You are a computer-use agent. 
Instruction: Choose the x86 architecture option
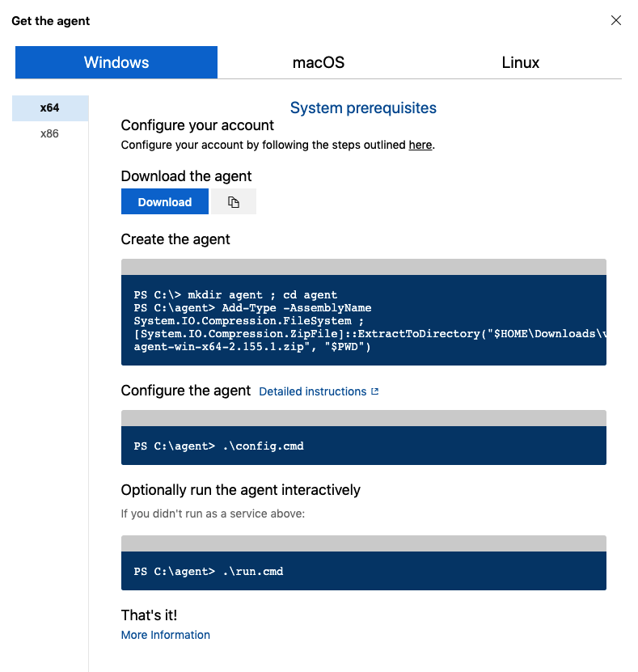tap(49, 133)
